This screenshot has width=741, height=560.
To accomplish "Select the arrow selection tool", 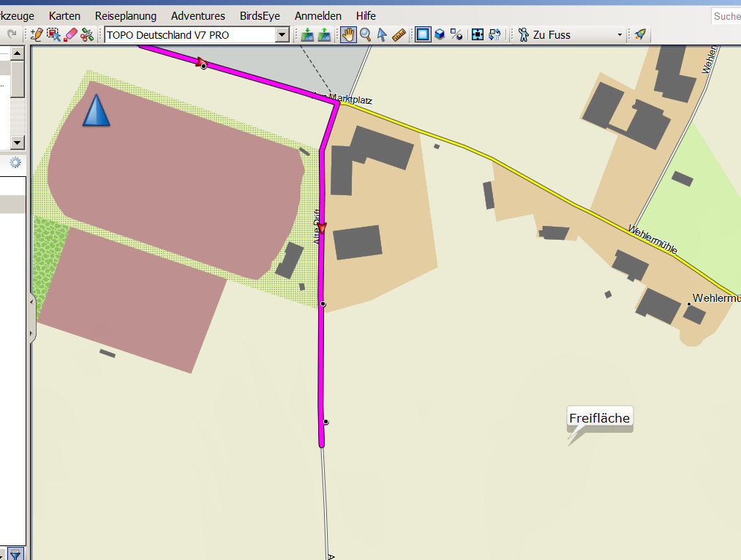I will 381,34.
